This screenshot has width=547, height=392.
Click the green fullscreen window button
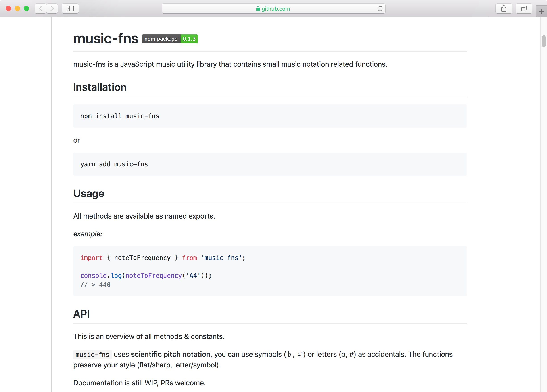pyautogui.click(x=26, y=9)
